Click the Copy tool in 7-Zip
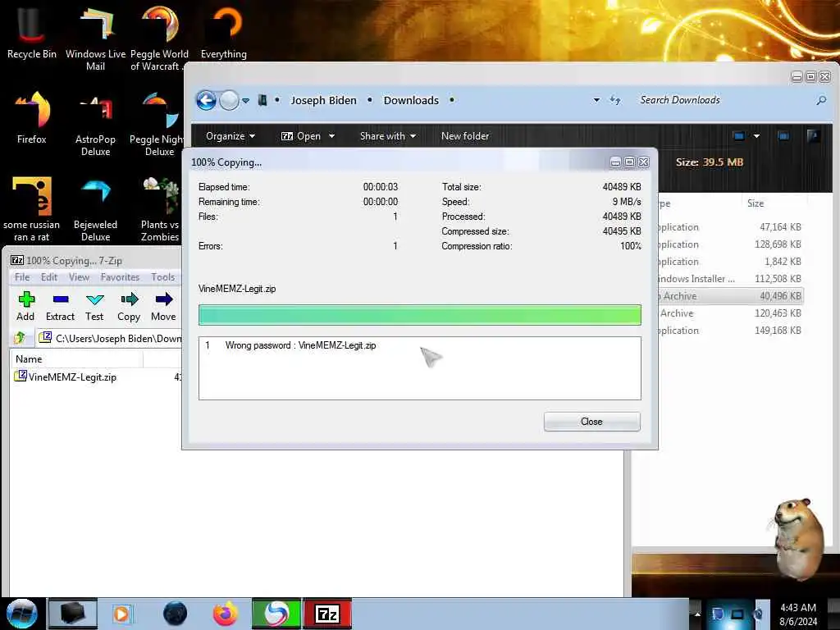Viewport: 840px width, 630px height. click(129, 307)
